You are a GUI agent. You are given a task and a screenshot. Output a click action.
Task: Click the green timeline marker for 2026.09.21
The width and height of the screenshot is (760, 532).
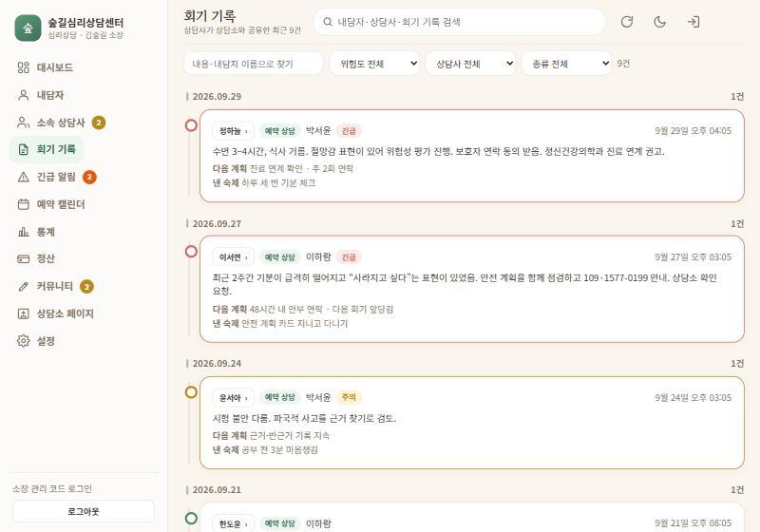[x=192, y=519]
